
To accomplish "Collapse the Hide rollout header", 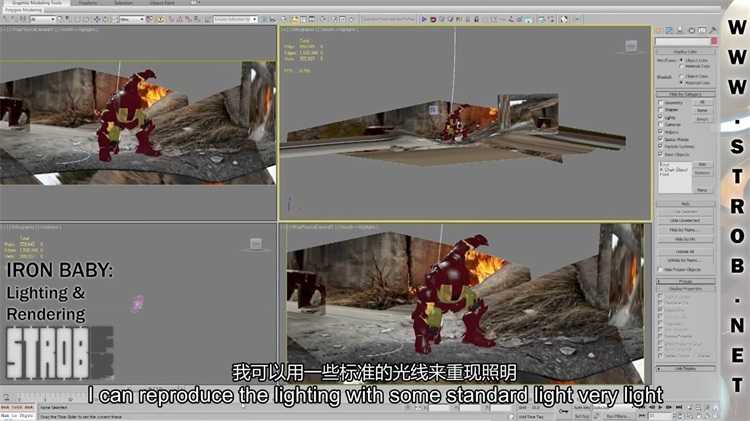I will 685,204.
